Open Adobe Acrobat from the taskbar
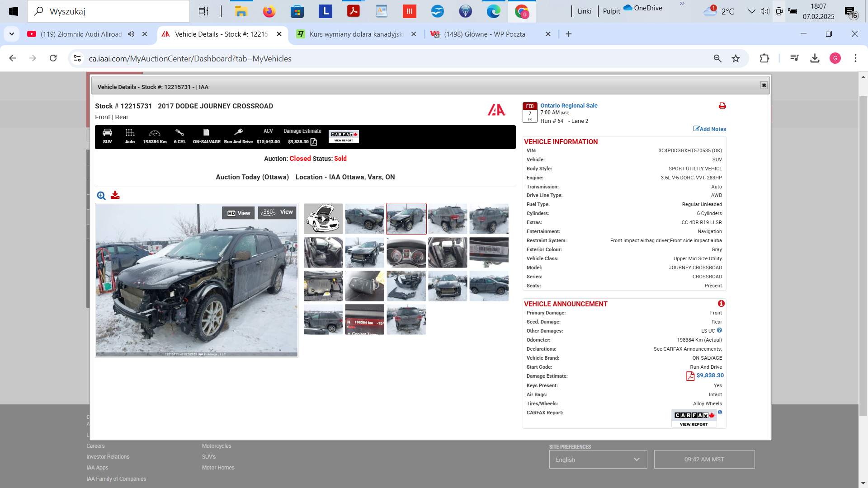This screenshot has width=868, height=488. click(x=353, y=11)
